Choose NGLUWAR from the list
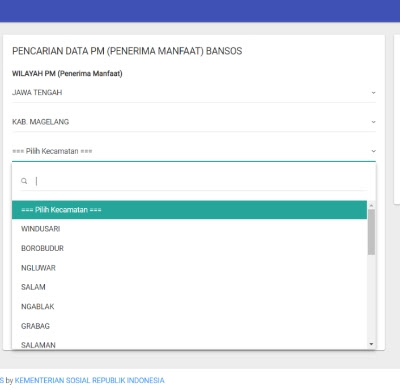Image resolution: width=400 pixels, height=390 pixels. 189,268
